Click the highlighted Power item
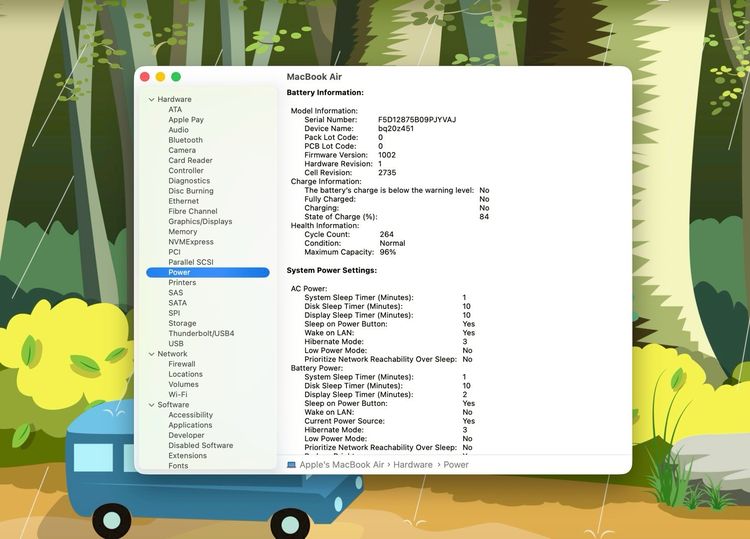 [x=208, y=272]
